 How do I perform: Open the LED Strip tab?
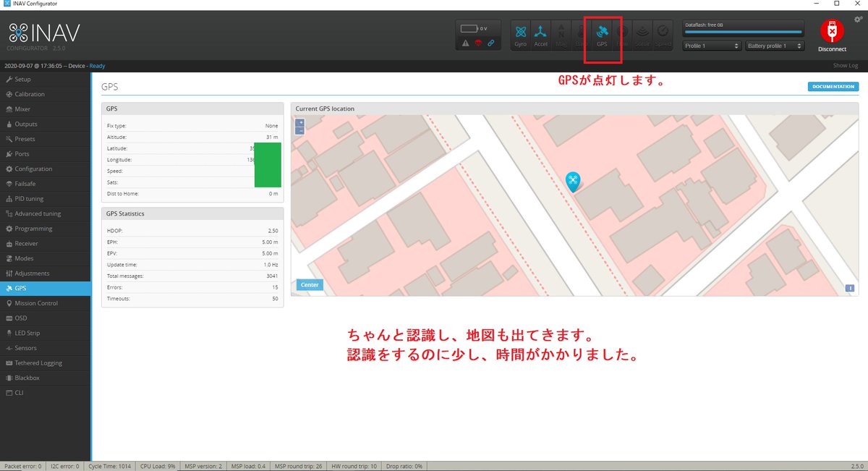pos(46,333)
